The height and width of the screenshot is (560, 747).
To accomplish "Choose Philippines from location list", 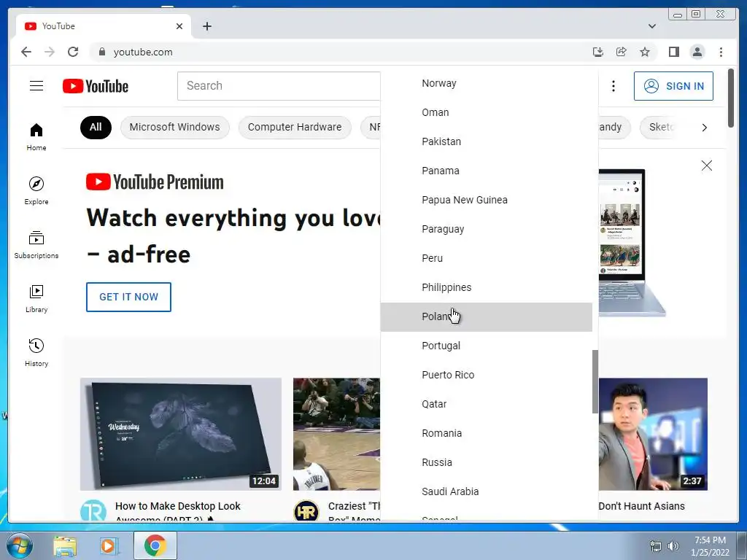I will 486,287.
